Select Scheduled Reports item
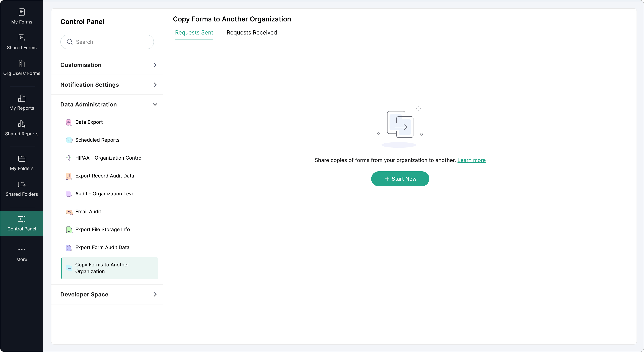The image size is (644, 352). (97, 140)
